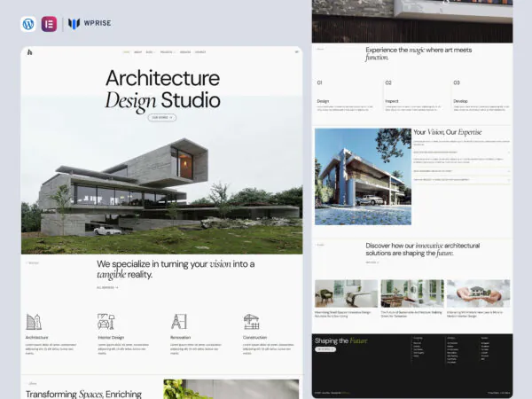Click the Our Works button in hero

[162, 117]
